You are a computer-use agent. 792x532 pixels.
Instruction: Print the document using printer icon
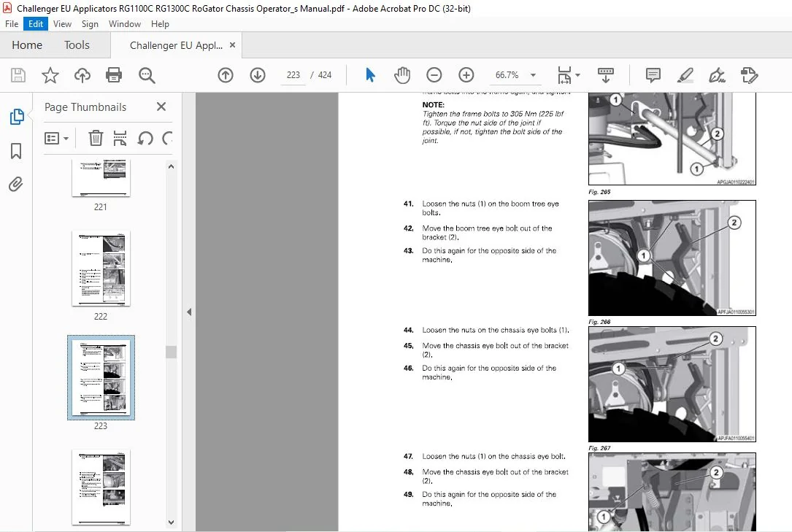click(x=114, y=75)
